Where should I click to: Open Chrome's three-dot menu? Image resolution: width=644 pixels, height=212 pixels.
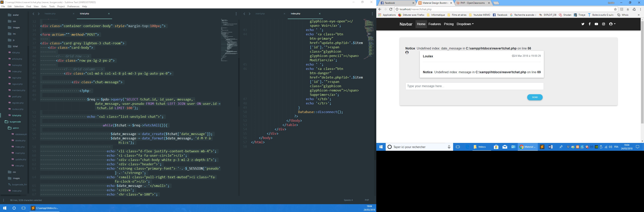(640, 9)
